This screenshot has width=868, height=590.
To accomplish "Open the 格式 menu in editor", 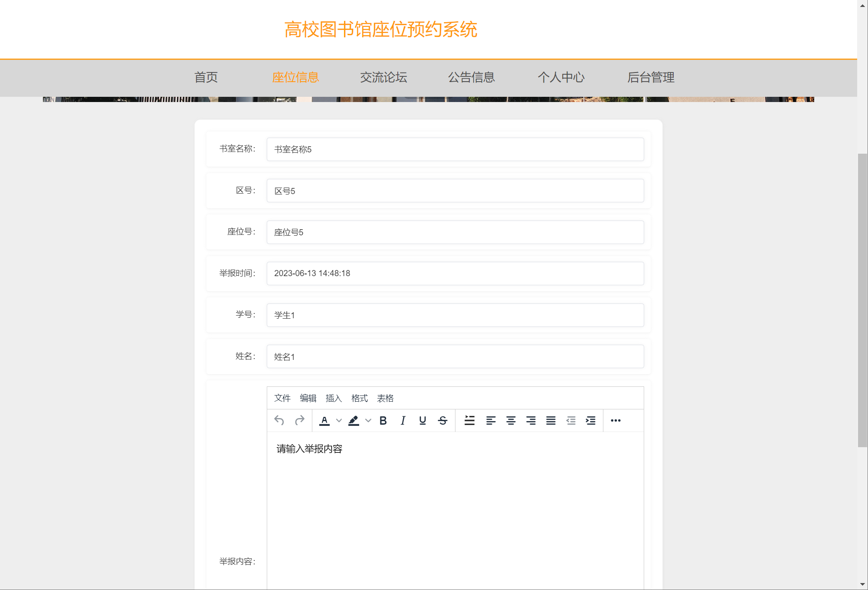I will pyautogui.click(x=359, y=398).
